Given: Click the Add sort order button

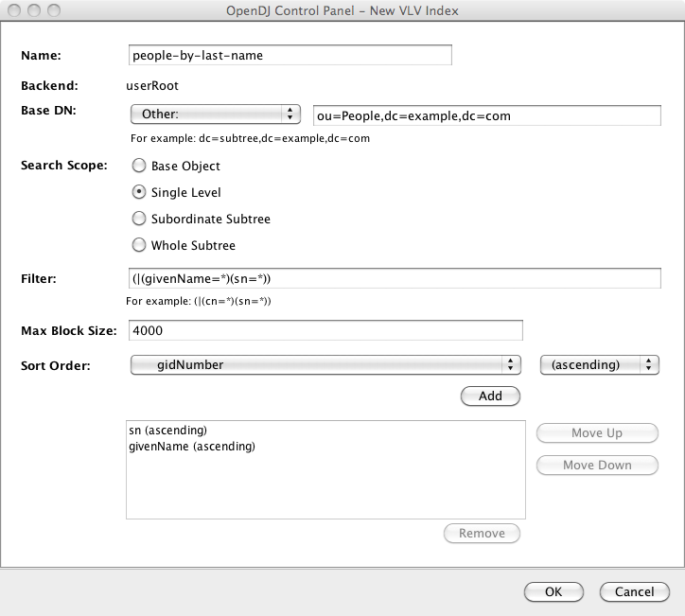Looking at the screenshot, I should point(490,396).
